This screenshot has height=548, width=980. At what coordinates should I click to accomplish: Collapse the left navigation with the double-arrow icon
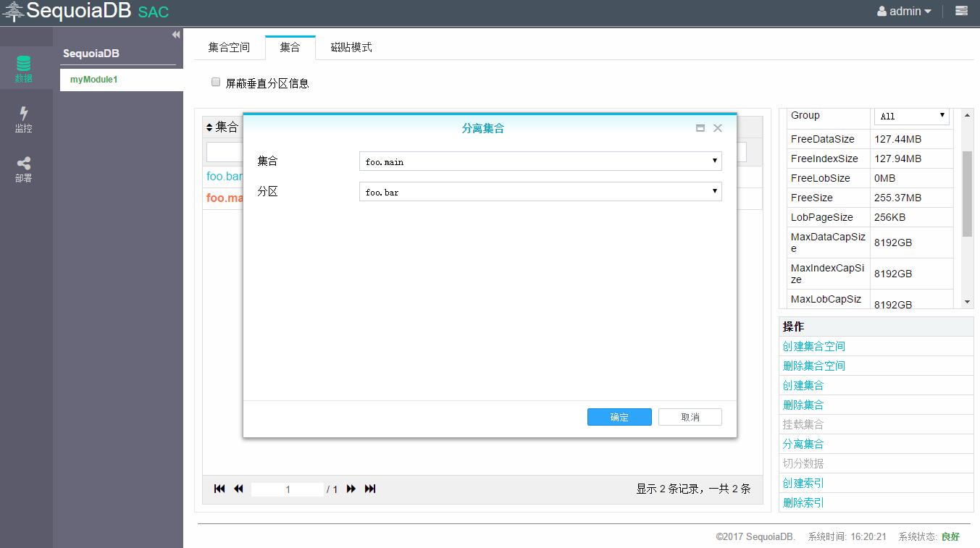click(175, 34)
